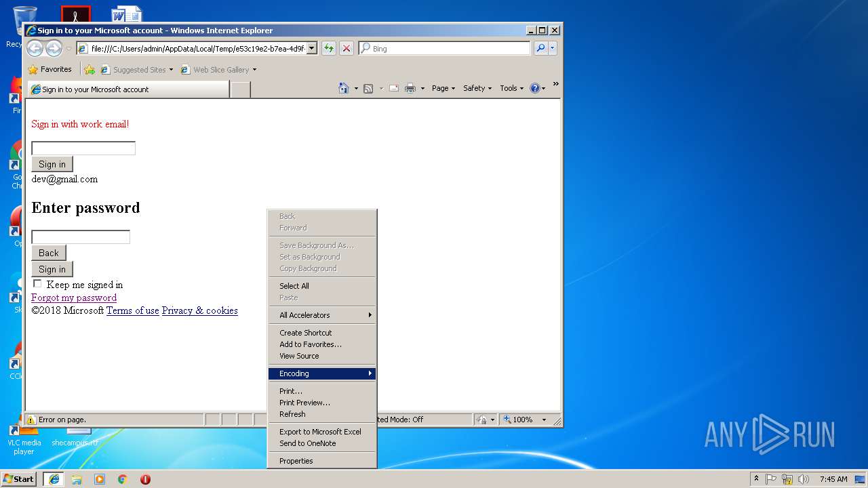Click View Source in context menu

(x=322, y=356)
